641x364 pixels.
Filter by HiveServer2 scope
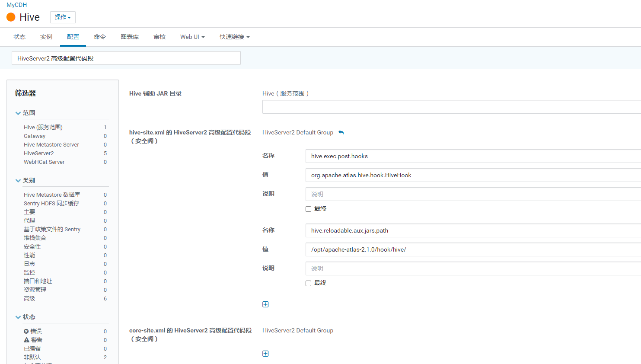(x=39, y=153)
